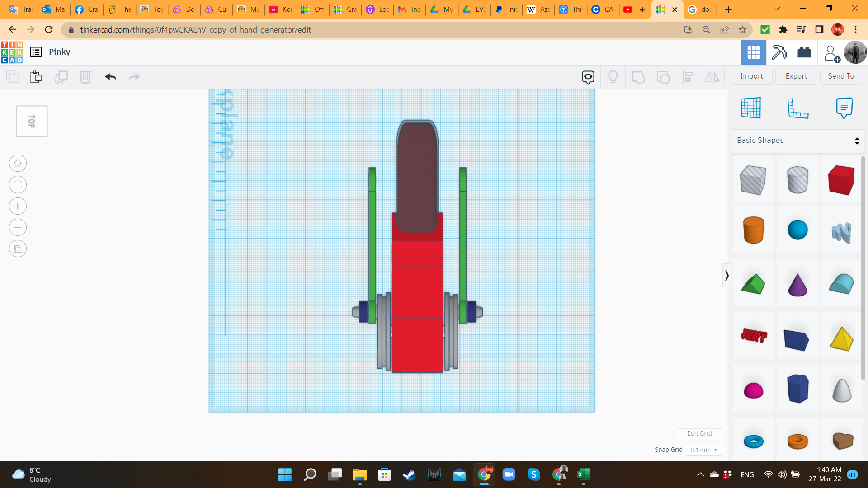This screenshot has width=868, height=488.
Task: Click the Undo arrow icon
Action: pyautogui.click(x=111, y=77)
